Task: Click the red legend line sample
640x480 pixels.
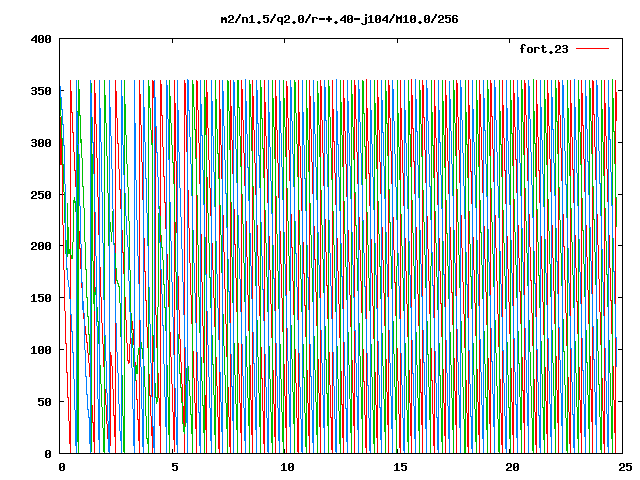Action: (592, 49)
